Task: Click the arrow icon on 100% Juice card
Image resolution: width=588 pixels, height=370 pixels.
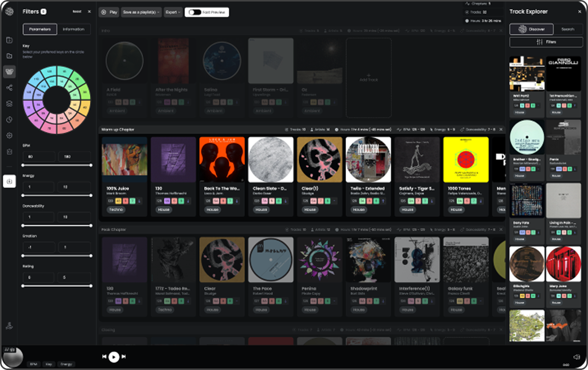Action: click(x=139, y=201)
